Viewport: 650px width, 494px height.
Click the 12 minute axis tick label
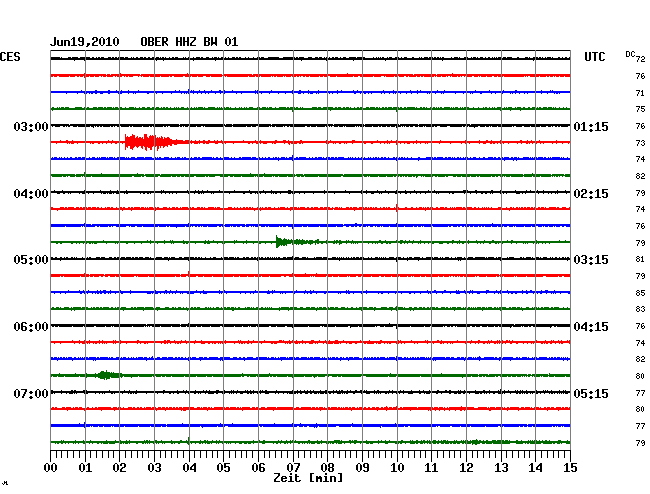pyautogui.click(x=466, y=468)
